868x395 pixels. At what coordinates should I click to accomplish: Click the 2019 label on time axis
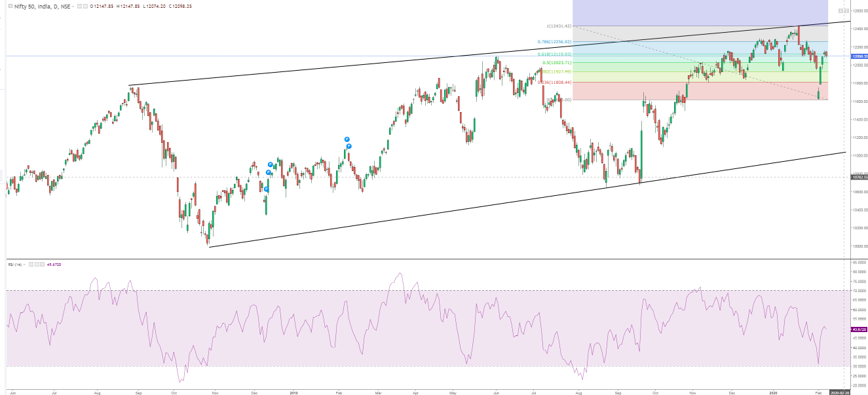click(293, 392)
